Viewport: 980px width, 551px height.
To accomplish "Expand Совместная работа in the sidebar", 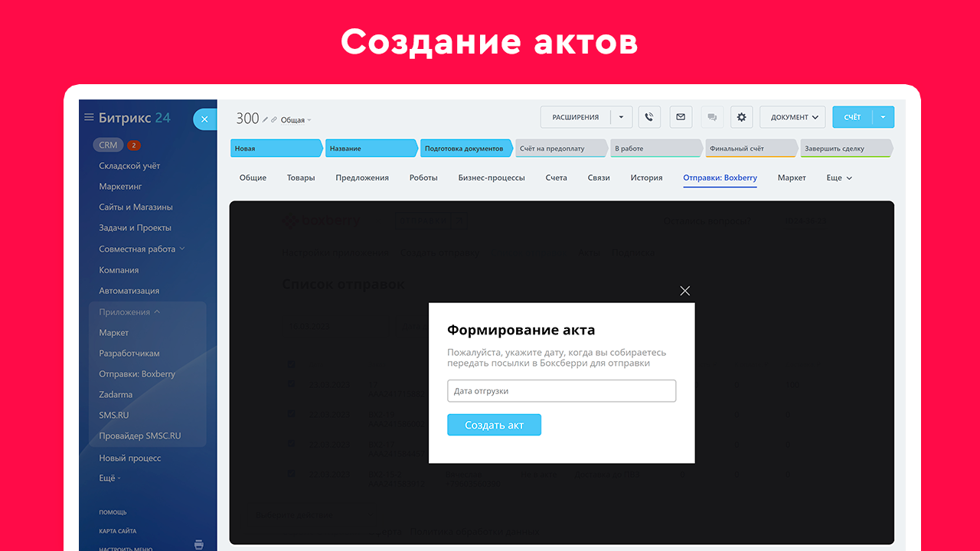I will point(142,249).
